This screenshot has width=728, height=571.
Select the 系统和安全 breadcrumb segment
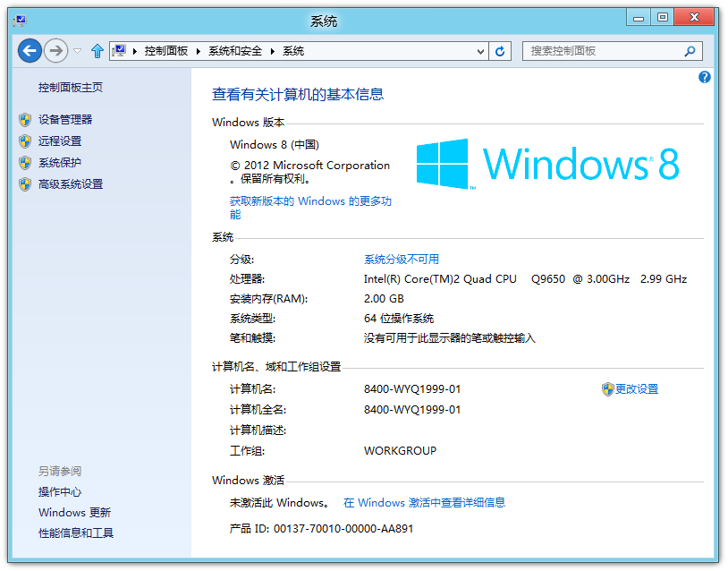click(235, 51)
